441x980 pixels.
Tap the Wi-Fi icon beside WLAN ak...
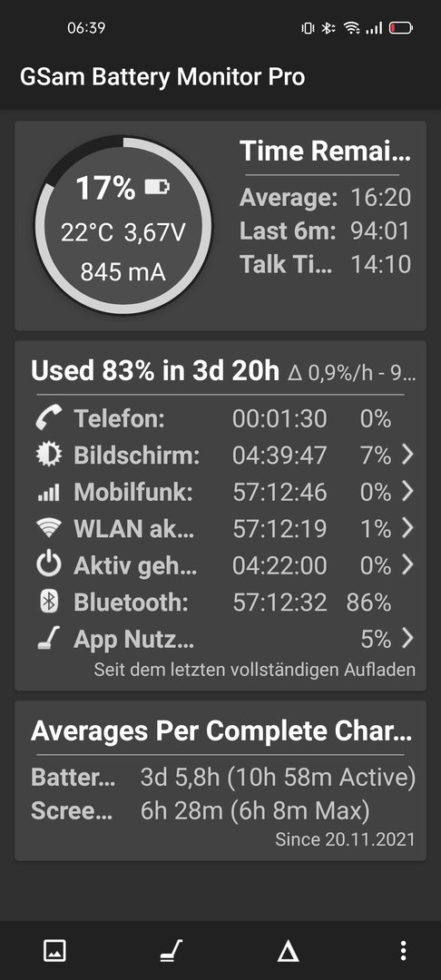49,529
